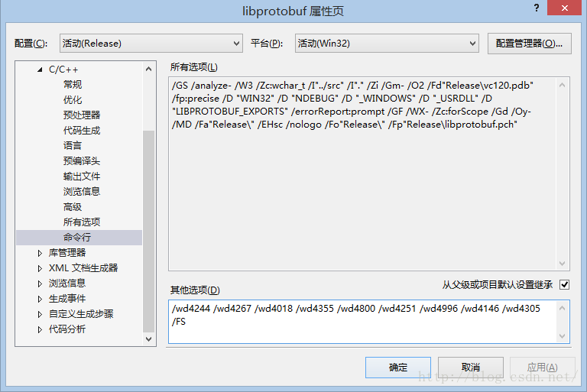
Task: Confirm with the 确定 button
Action: coord(398,368)
